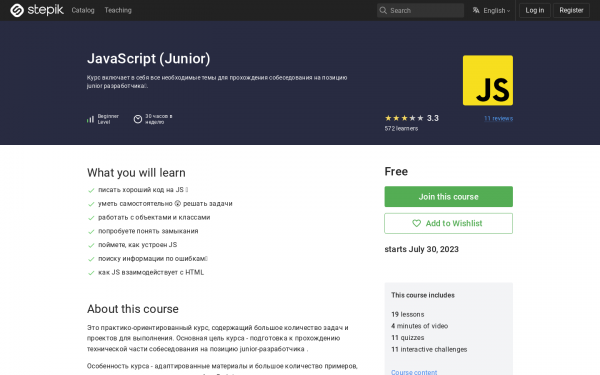This screenshot has height=375, width=600.
Task: Focus the Search input field
Action: 420,10
